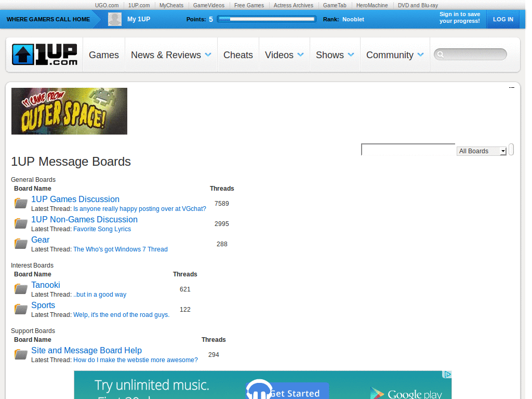Click the 1UP.com logo
Screen dimensions: 532x399
click(x=45, y=54)
